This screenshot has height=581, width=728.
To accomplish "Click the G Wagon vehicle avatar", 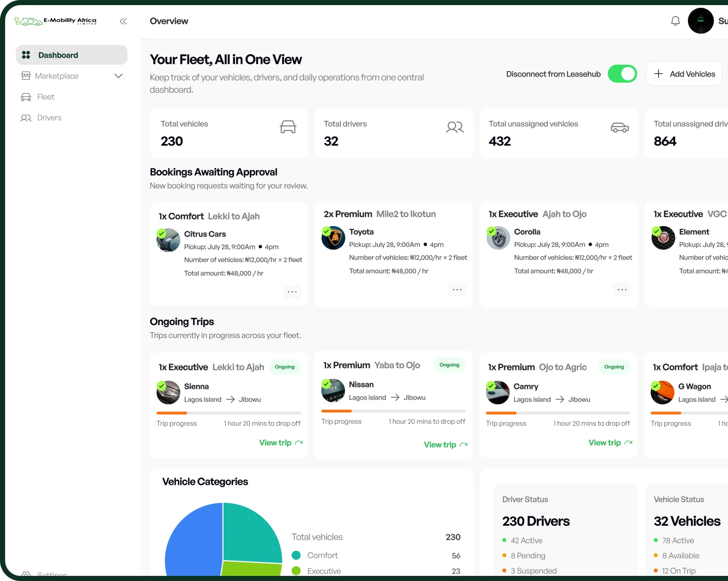I will tap(662, 392).
